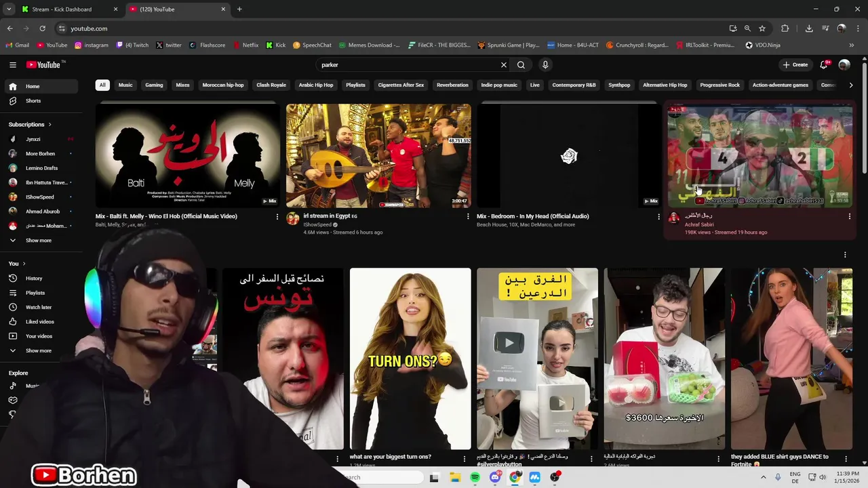
Task: Click the YouTube logo
Action: coord(44,65)
